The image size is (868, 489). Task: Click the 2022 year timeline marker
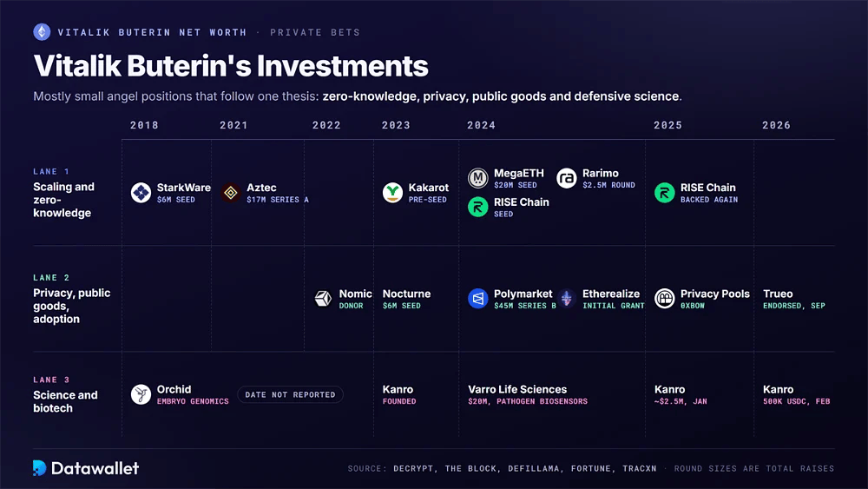326,125
